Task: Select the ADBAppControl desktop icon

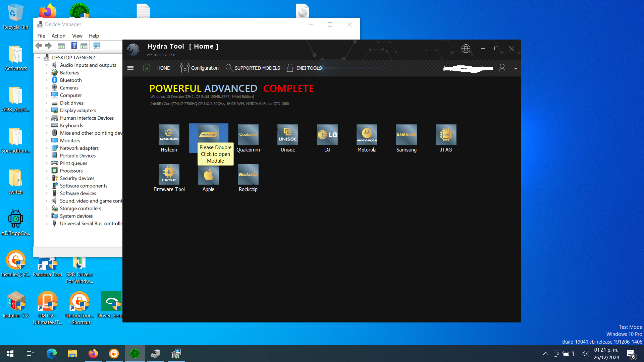Action: (15, 223)
